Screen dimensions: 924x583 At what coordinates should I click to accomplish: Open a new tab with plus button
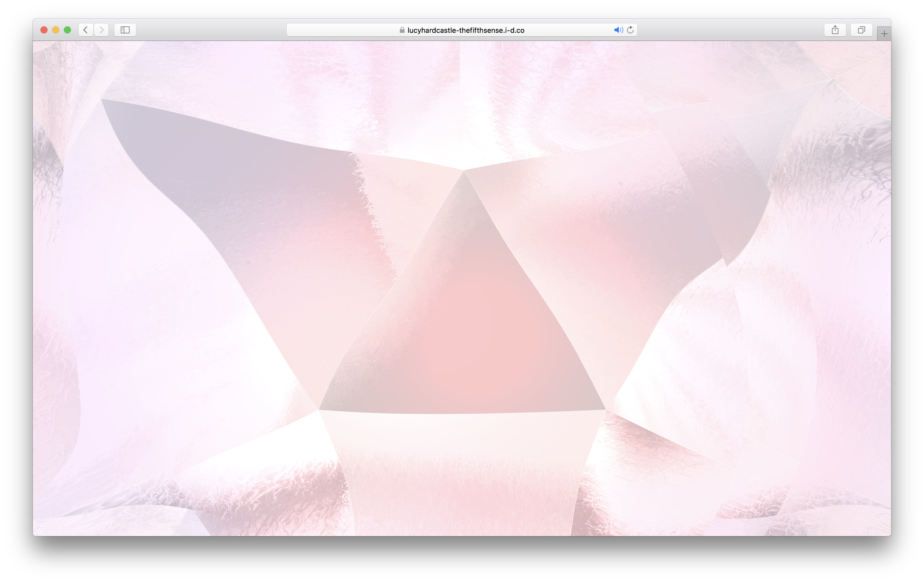[884, 34]
